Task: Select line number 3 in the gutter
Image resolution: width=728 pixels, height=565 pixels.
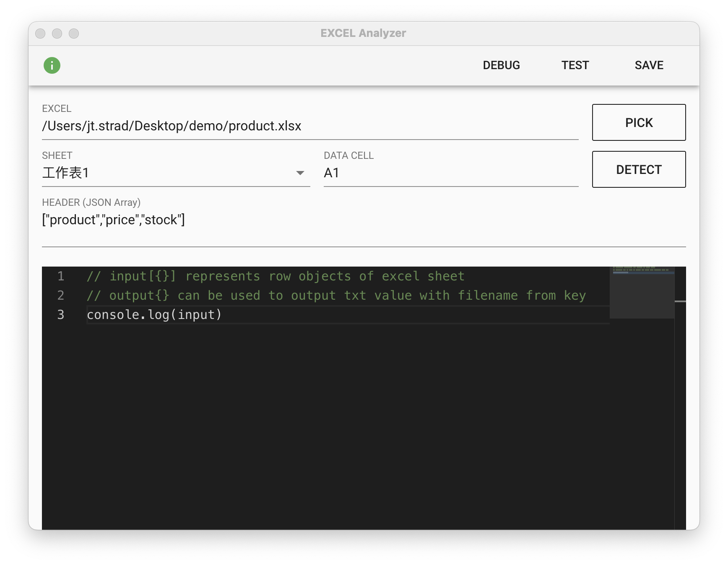Action: (61, 315)
